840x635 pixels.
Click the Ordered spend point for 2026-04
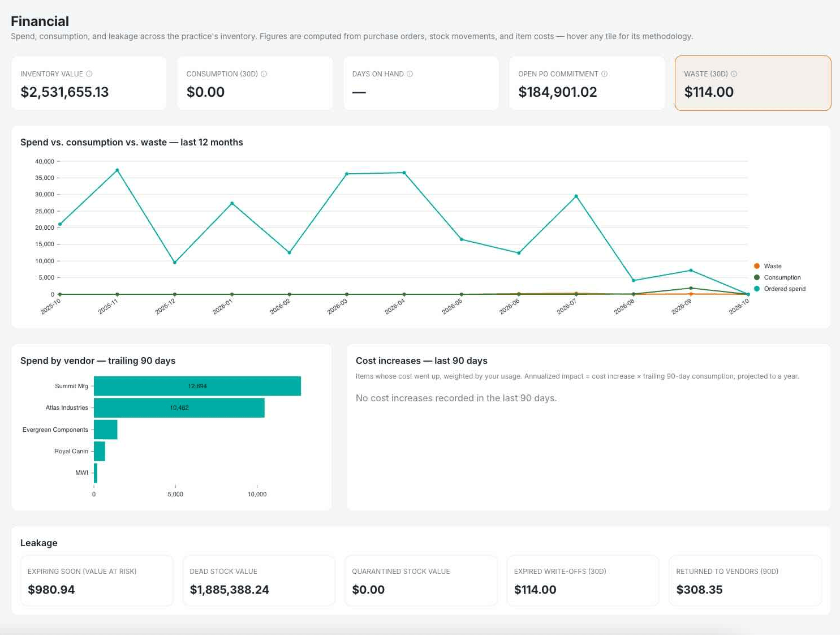coord(404,173)
